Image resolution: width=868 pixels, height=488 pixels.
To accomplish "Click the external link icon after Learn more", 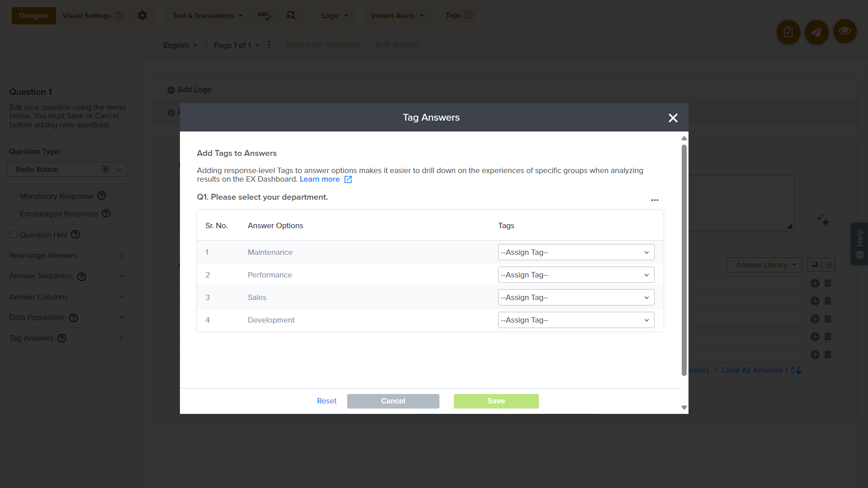I will (x=348, y=179).
